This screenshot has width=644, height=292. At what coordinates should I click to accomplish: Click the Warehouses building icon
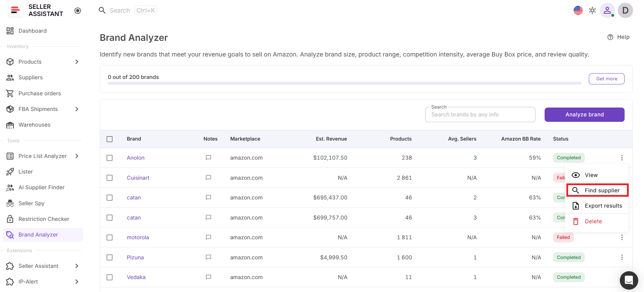pos(10,125)
